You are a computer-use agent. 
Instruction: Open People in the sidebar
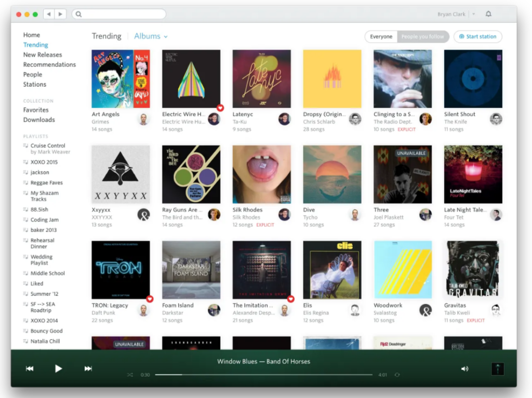[x=33, y=75]
